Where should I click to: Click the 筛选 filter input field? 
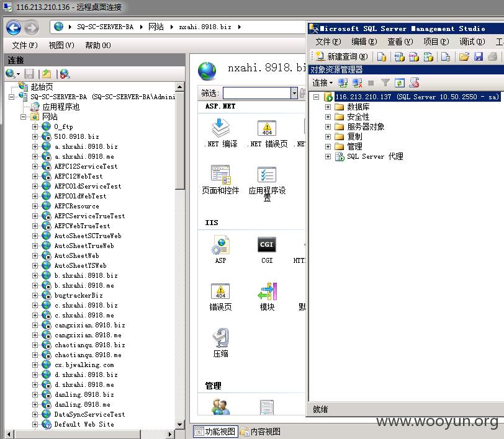click(257, 93)
